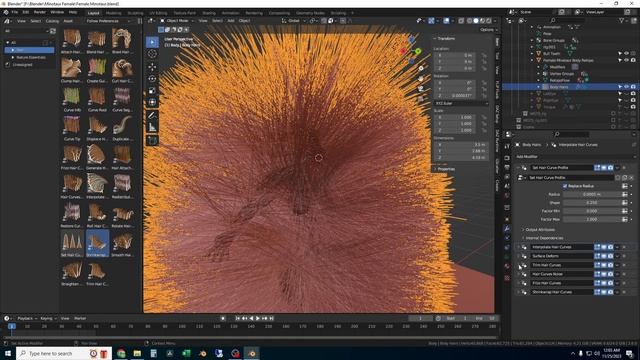Screen dimensions: 640x360
Task: Select the Measure tool in viewport toolbar
Action: tap(152, 128)
